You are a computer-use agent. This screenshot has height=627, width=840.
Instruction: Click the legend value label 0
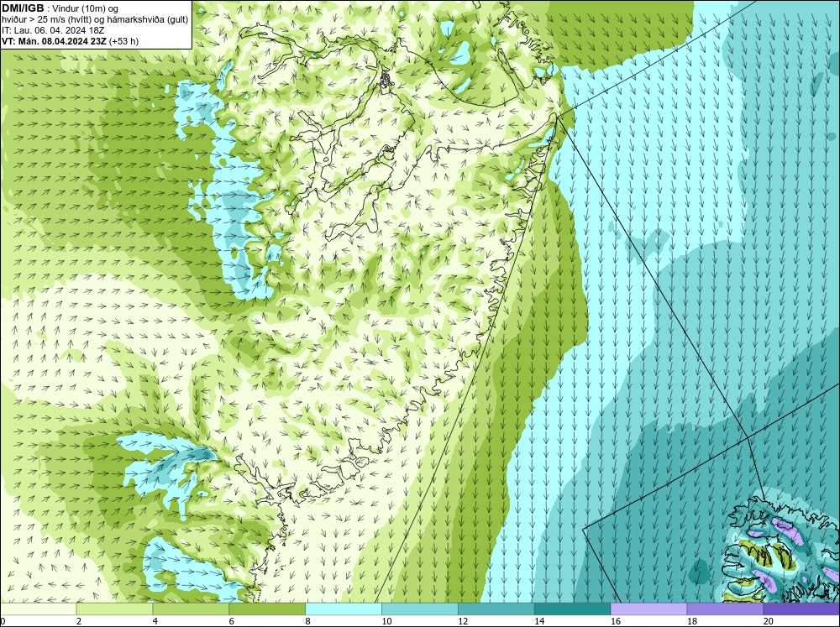pyautogui.click(x=3, y=621)
